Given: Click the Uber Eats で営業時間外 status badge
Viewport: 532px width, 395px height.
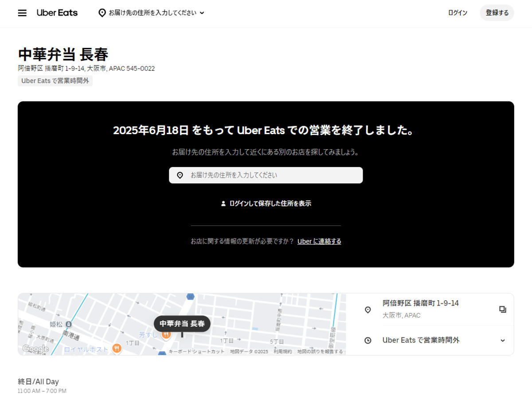Looking at the screenshot, I should [55, 81].
